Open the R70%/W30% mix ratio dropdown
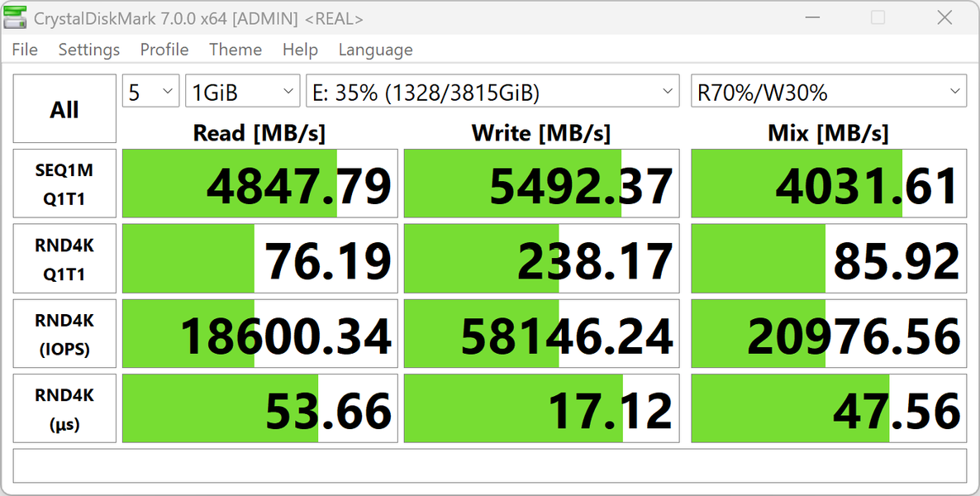980x496 pixels. (829, 92)
